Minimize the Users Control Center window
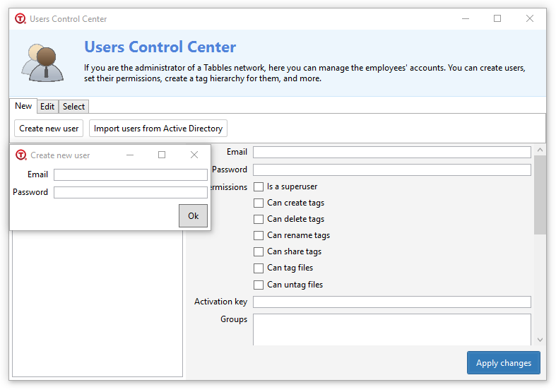The height and width of the screenshot is (392, 556). tap(466, 18)
